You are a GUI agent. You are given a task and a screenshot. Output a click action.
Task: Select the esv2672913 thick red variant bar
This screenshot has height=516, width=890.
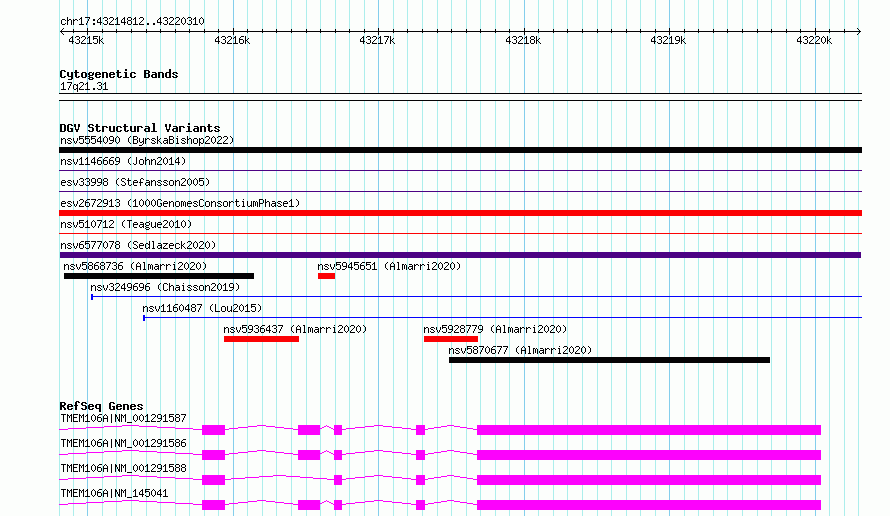click(460, 213)
